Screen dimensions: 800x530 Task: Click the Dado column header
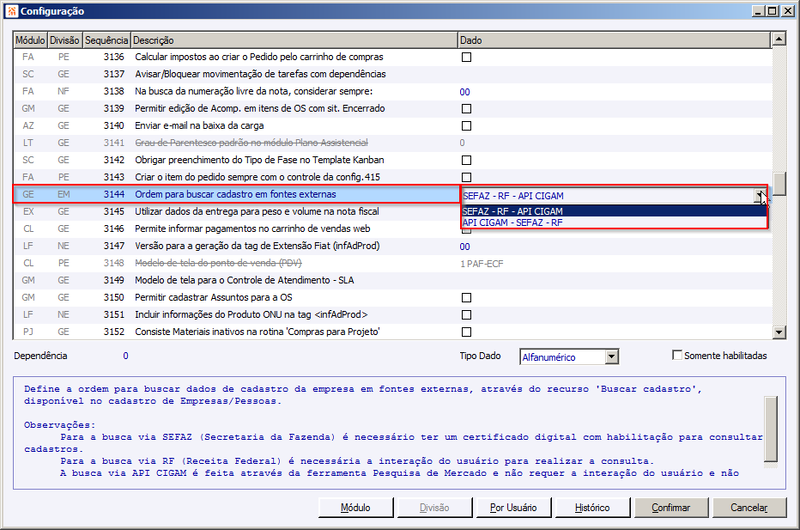tap(614, 40)
